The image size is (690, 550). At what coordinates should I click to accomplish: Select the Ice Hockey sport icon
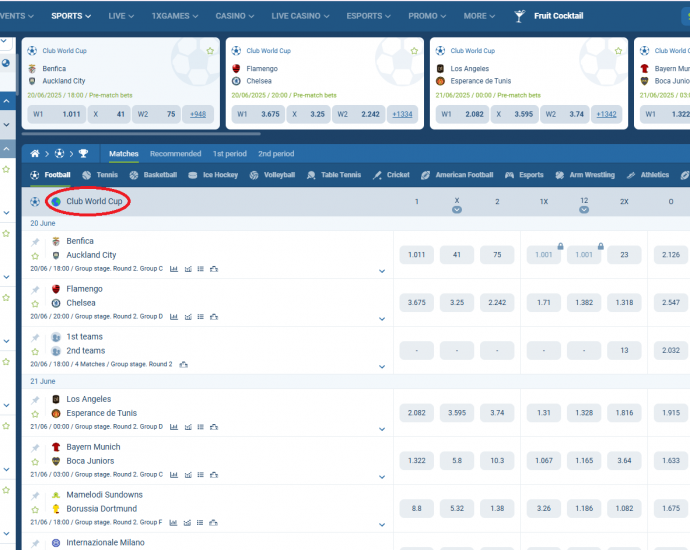[x=193, y=175]
